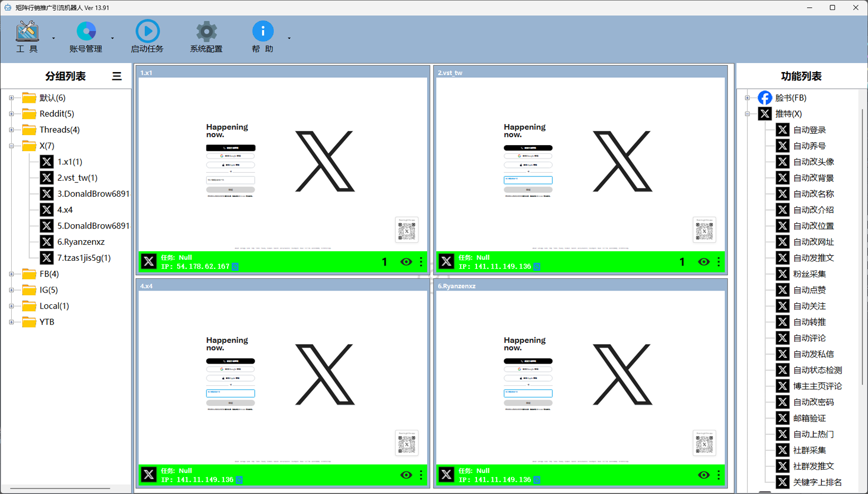Expand the Reddit(5) group
The width and height of the screenshot is (868, 494).
[11, 114]
